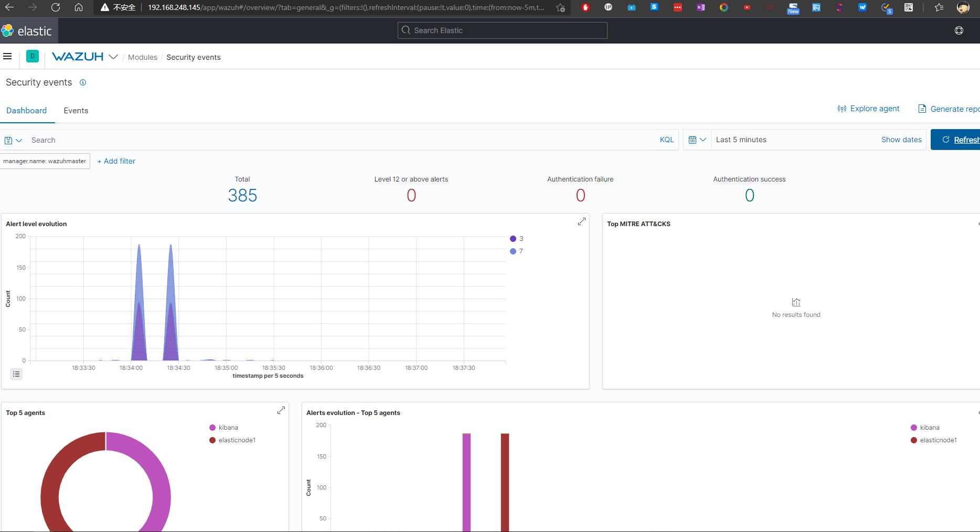Click the not-secure warning icon
Screen dimensions: 980x532
105,7
